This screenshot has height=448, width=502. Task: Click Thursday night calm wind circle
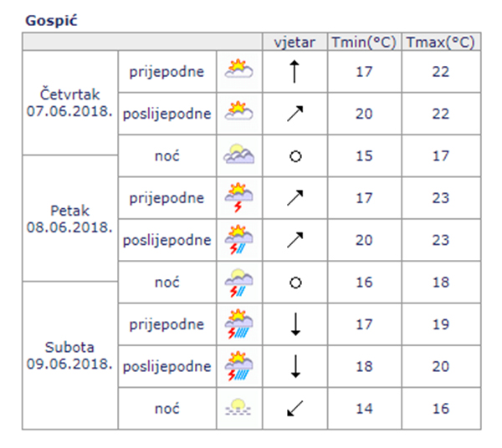pyautogui.click(x=294, y=156)
